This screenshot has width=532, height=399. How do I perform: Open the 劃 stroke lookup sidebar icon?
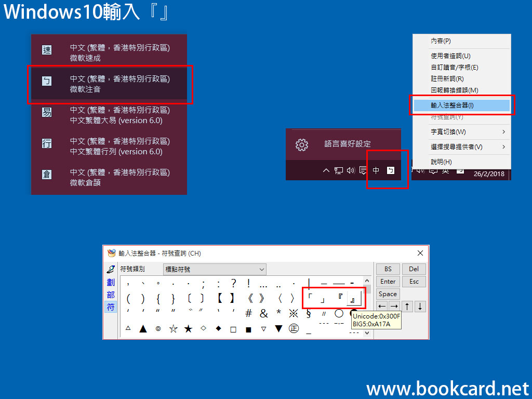click(110, 281)
